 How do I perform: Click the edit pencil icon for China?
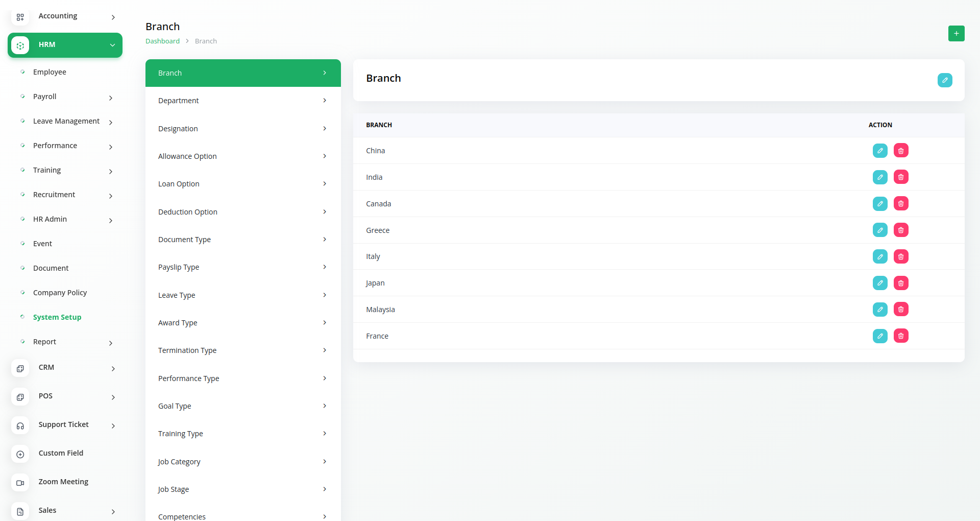click(880, 151)
